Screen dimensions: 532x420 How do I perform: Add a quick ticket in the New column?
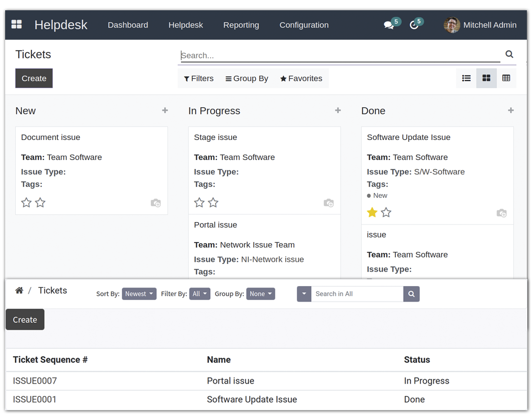(x=165, y=111)
